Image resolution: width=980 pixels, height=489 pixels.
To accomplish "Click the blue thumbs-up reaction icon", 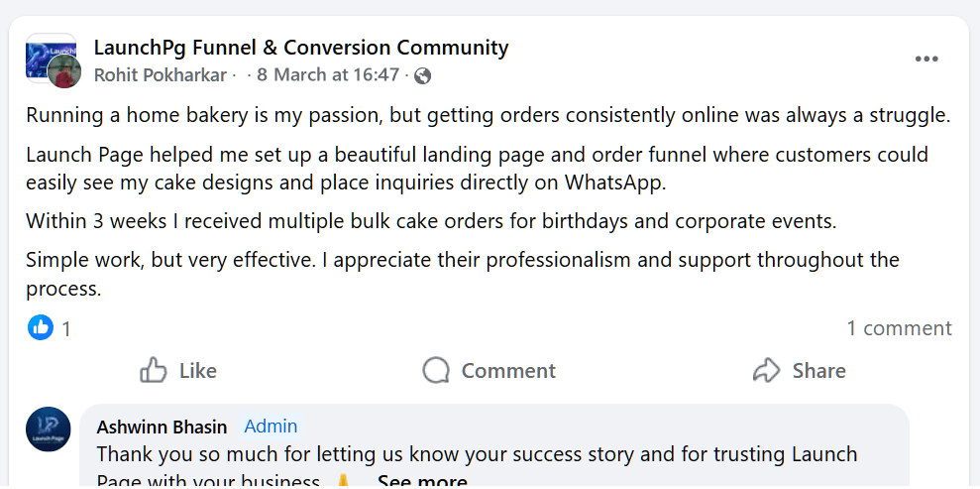I will 41,327.
